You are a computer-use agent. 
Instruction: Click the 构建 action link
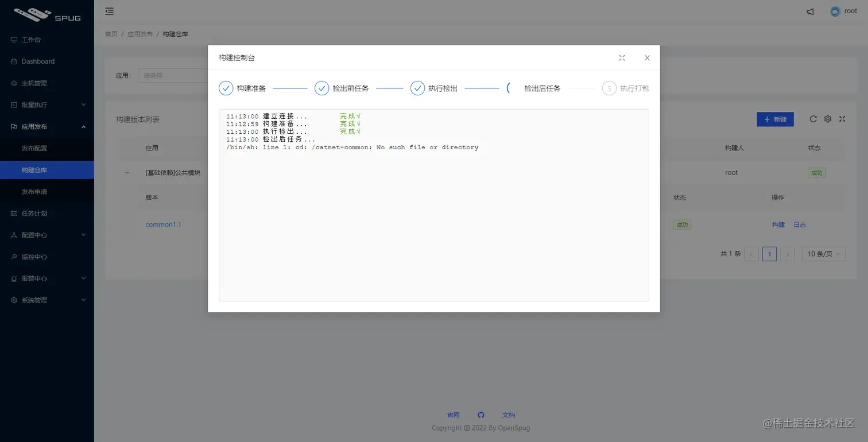tap(778, 224)
